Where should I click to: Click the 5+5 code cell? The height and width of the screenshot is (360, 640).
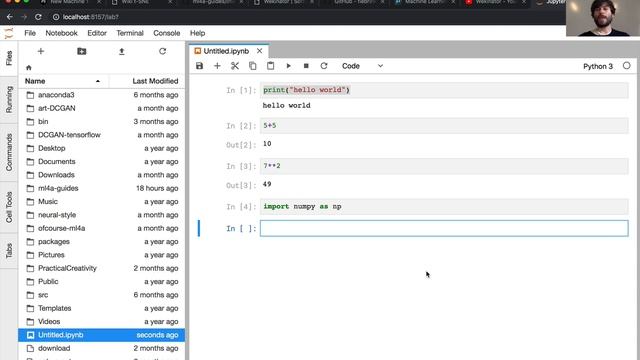[x=444, y=125]
